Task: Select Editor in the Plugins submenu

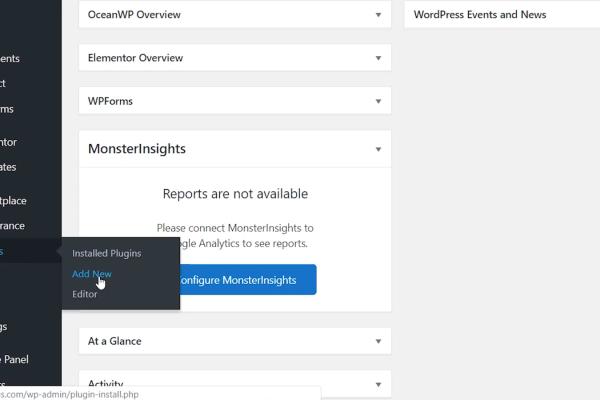Action: coord(85,294)
